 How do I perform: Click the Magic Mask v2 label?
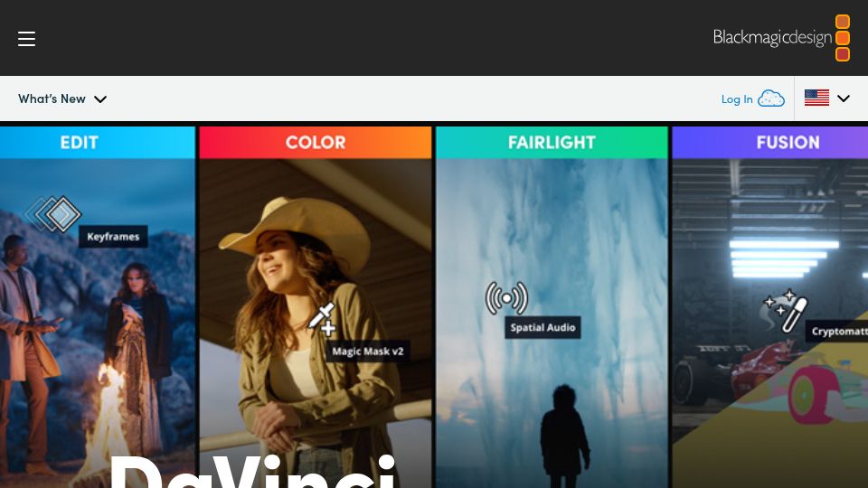[x=368, y=352]
